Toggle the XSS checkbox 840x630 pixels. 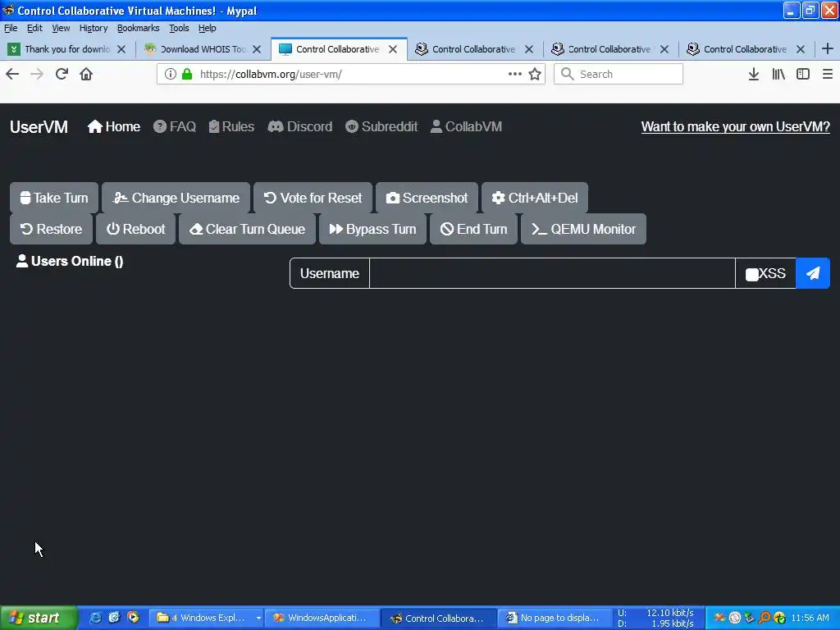(x=751, y=274)
